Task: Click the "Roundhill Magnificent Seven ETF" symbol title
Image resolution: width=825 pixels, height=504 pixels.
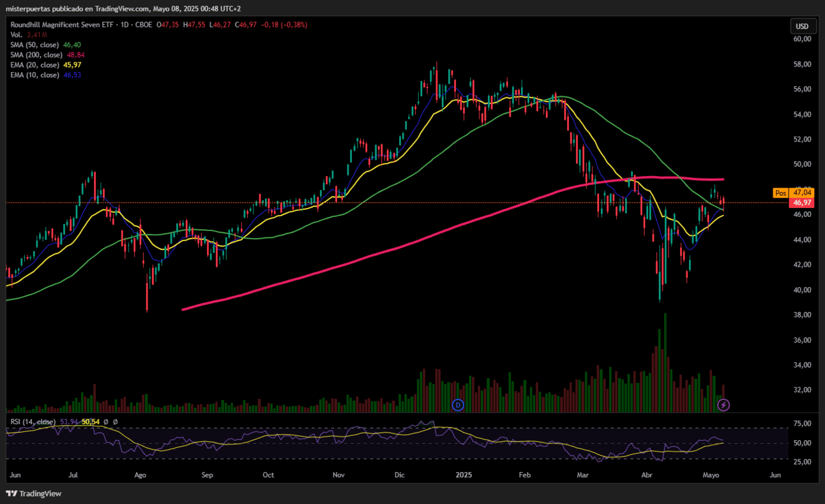Action: (61, 25)
